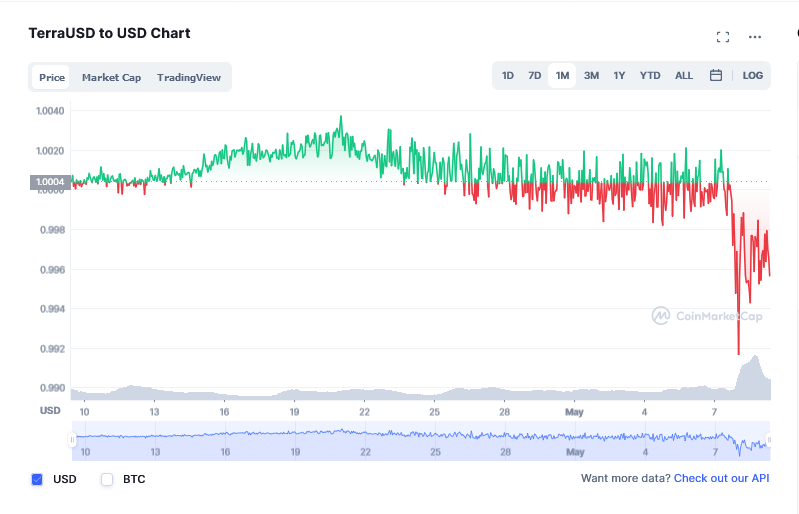Grab the right handle of the range navigator
The height and width of the screenshot is (514, 799).
pos(769,440)
